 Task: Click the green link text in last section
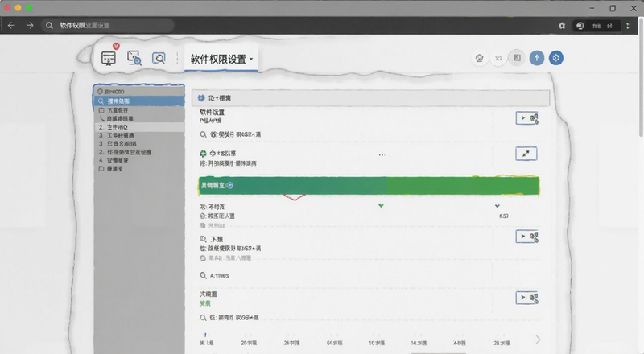205,303
